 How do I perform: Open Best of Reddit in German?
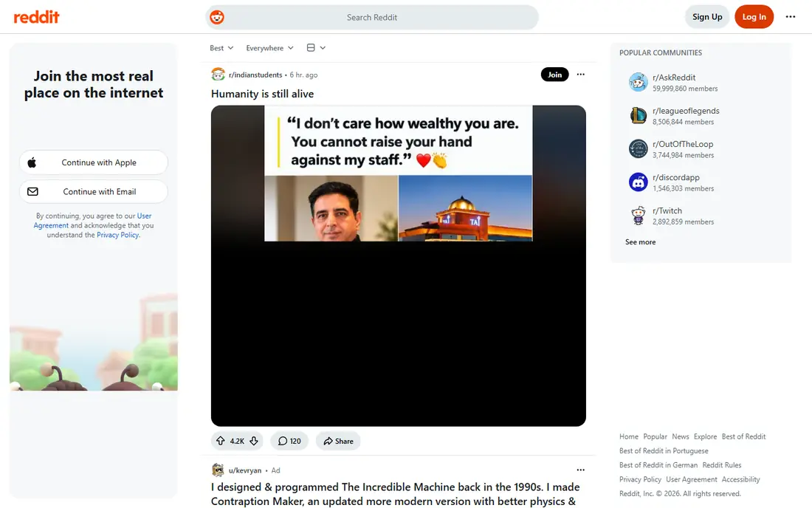coord(658,465)
